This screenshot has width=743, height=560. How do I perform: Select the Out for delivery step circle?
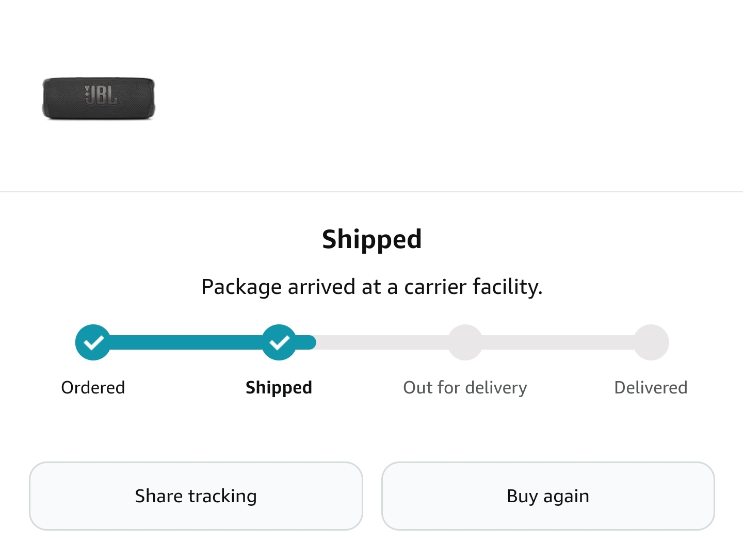465,342
